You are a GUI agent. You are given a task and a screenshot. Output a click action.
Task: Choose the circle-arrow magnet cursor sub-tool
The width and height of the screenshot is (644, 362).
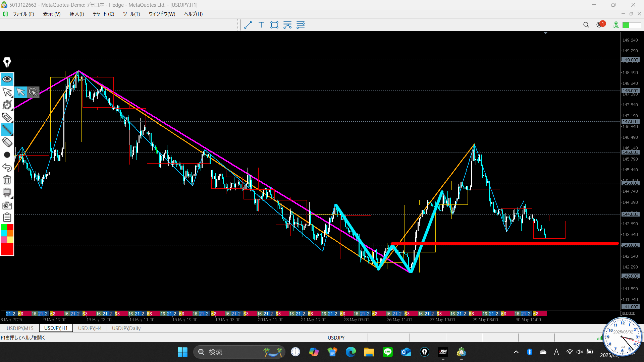pyautogui.click(x=33, y=92)
